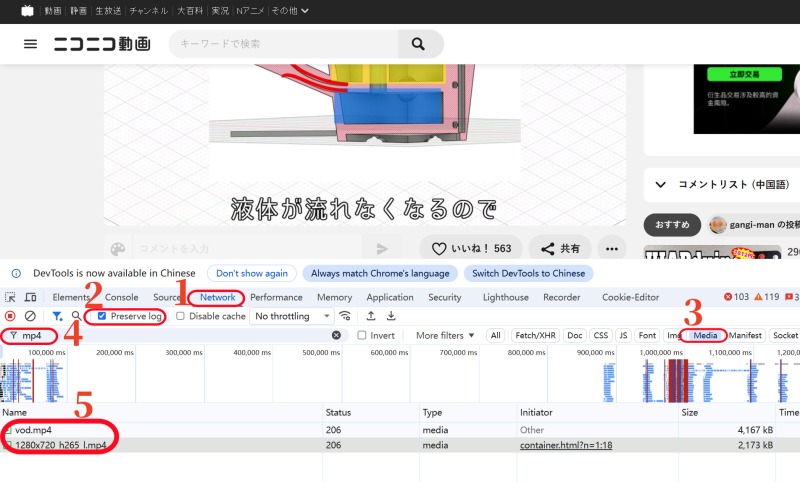Open the No throttling dropdown
The height and width of the screenshot is (482, 800).
tap(292, 316)
